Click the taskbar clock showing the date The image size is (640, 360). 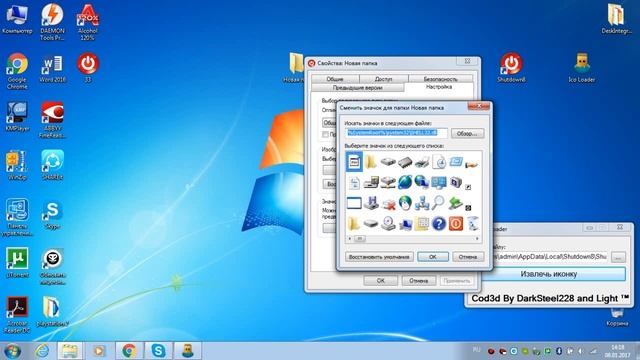[x=618, y=351]
